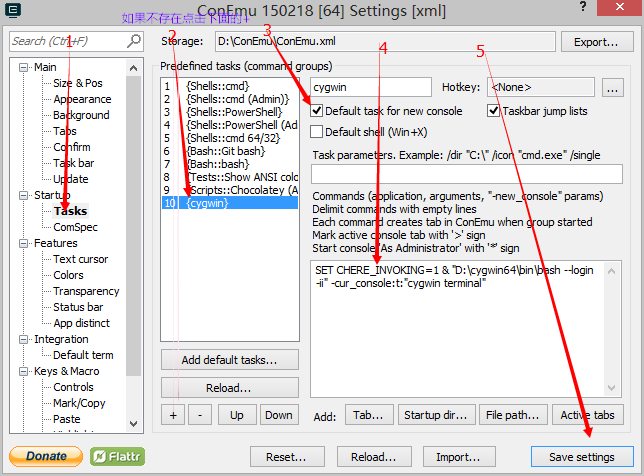Click the Startup dir... button
The height and width of the screenshot is (476, 644).
[x=436, y=415]
